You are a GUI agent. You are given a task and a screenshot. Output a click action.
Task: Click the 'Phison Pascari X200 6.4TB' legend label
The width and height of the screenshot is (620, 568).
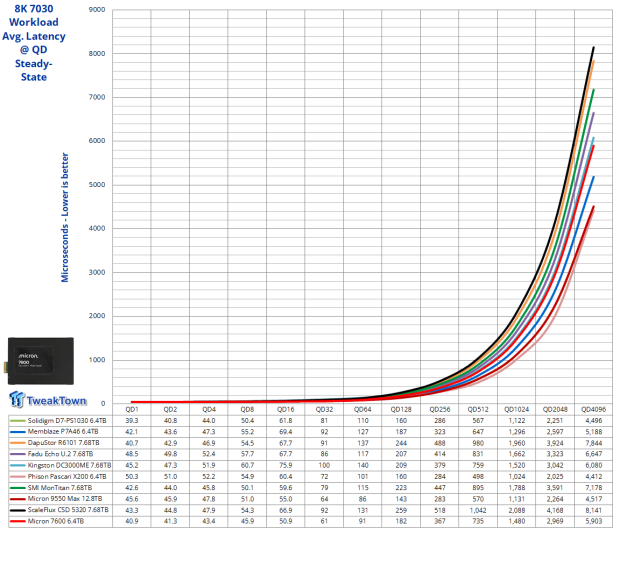[67, 476]
